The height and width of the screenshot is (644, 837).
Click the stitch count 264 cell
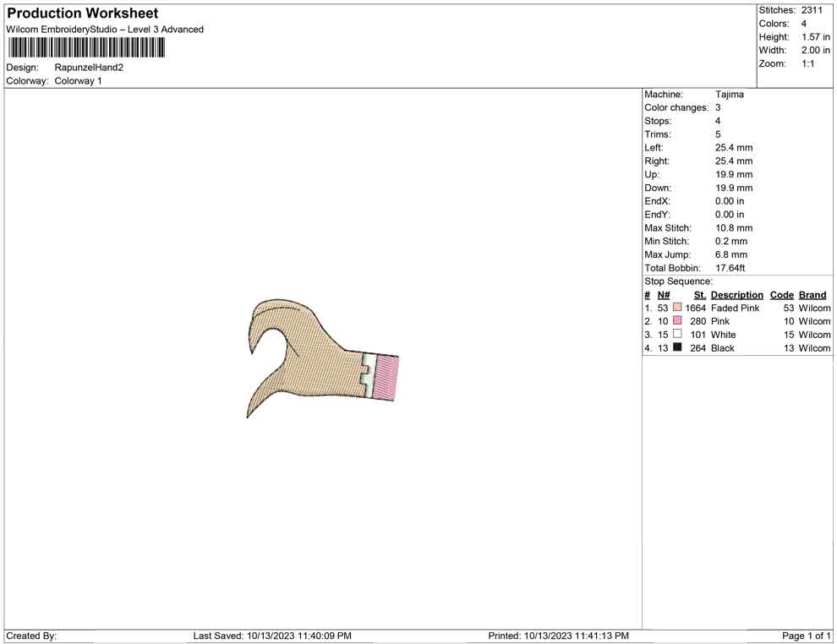coord(698,348)
